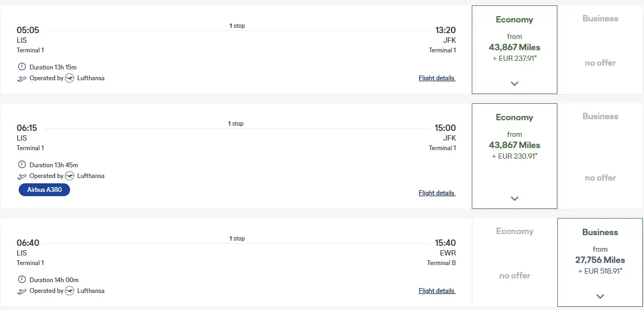This screenshot has height=310, width=644.
Task: Click the Lufthansa logo on 05:05 flight
Action: (69, 79)
